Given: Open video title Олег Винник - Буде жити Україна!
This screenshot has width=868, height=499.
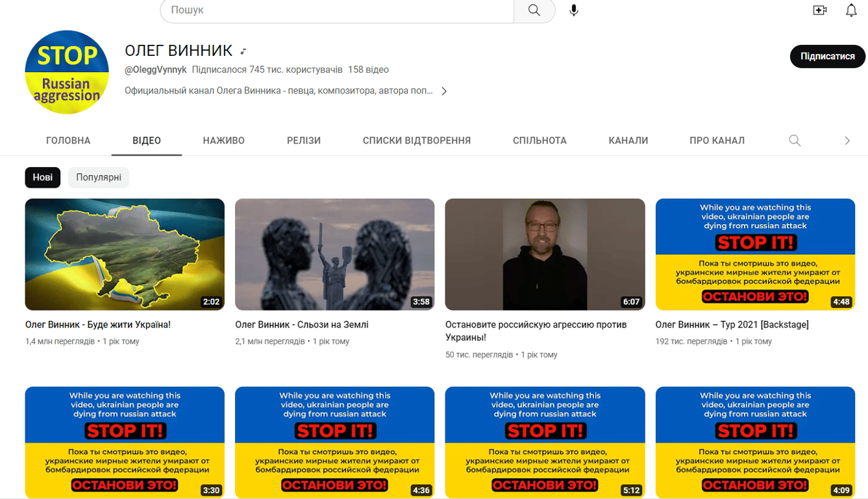Looking at the screenshot, I should point(98,324).
